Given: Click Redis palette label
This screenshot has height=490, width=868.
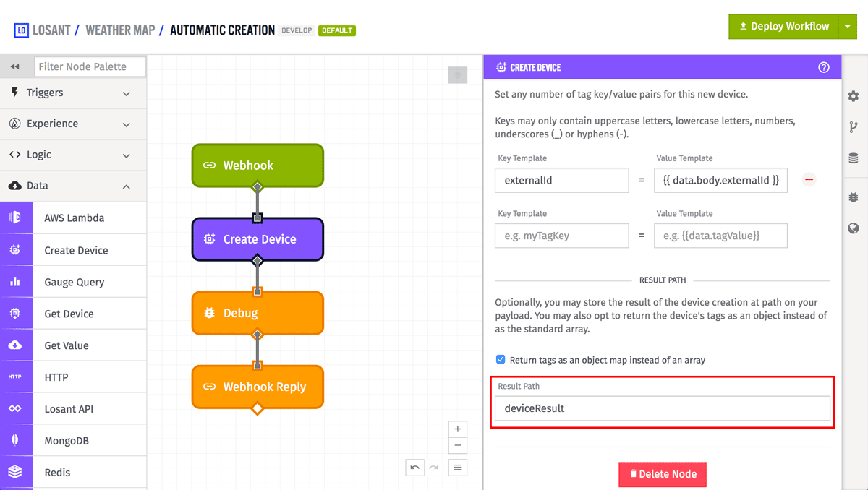Looking at the screenshot, I should [58, 473].
